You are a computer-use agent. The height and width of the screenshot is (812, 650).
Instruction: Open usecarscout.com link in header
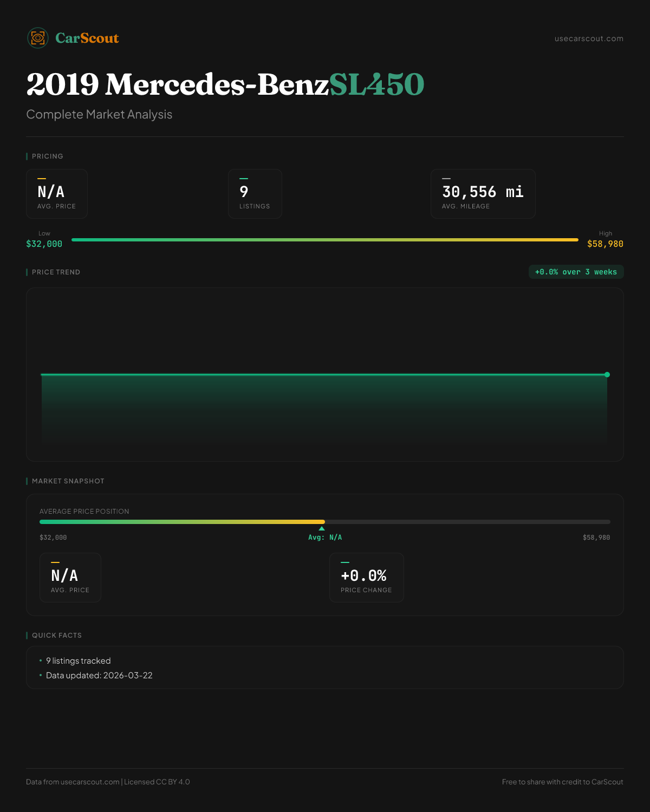(589, 38)
